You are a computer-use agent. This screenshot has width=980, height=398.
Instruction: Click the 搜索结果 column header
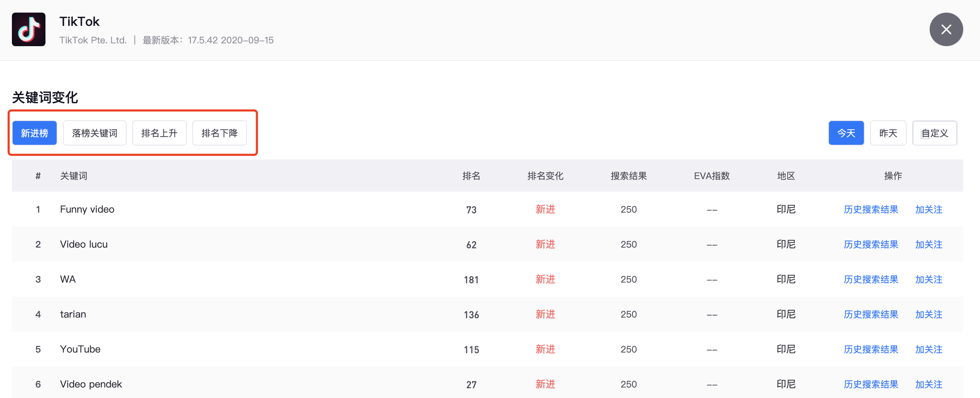pyautogui.click(x=629, y=176)
